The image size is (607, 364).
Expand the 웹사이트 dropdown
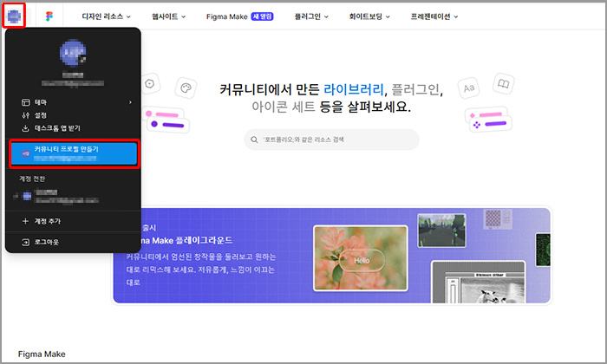pyautogui.click(x=168, y=16)
